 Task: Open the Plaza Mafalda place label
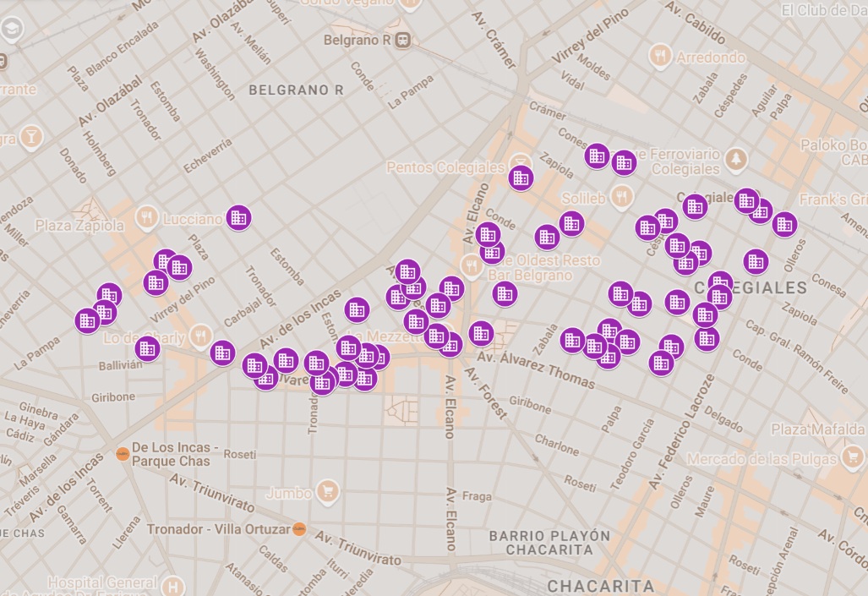(817, 429)
